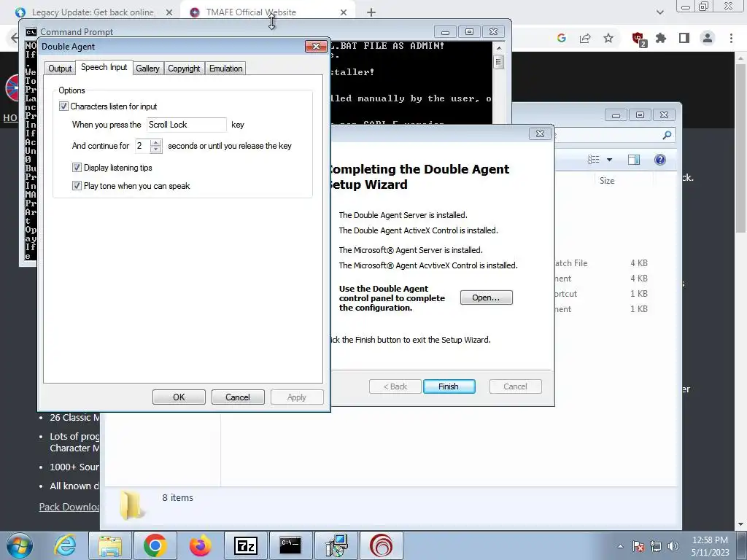Screen dimensions: 747x560
Task: Click Explorer change view icon
Action: pyautogui.click(x=594, y=160)
